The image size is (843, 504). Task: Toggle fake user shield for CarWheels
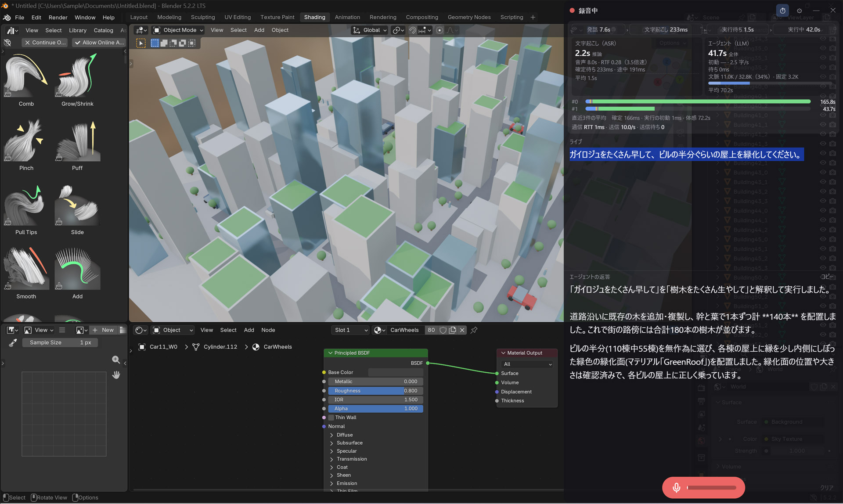point(443,330)
